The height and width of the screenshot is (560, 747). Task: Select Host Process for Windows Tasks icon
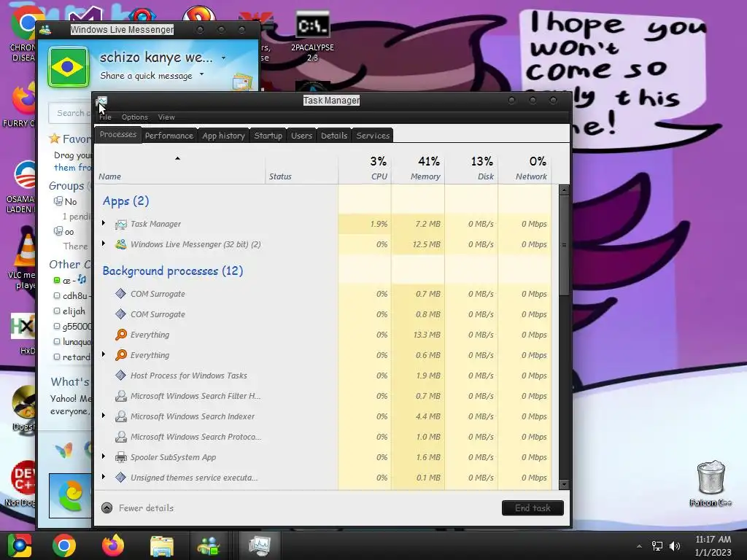coord(121,376)
